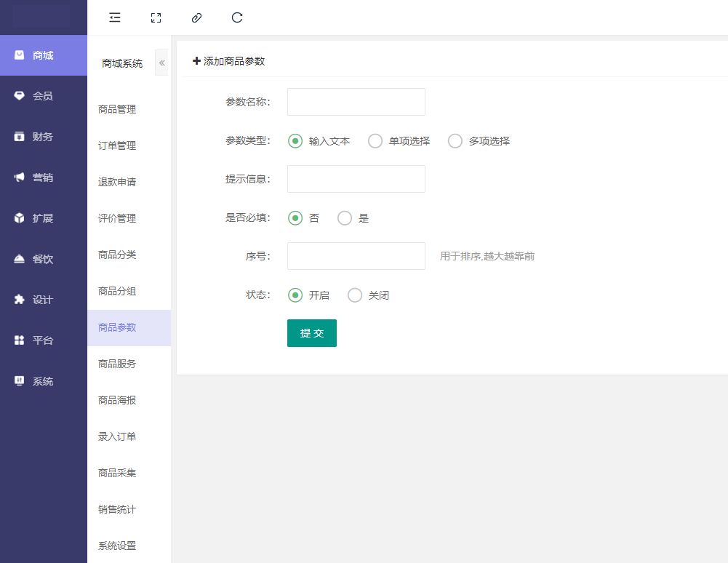Image resolution: width=728 pixels, height=563 pixels.
Task: Set status to 关闭
Action: tap(355, 295)
